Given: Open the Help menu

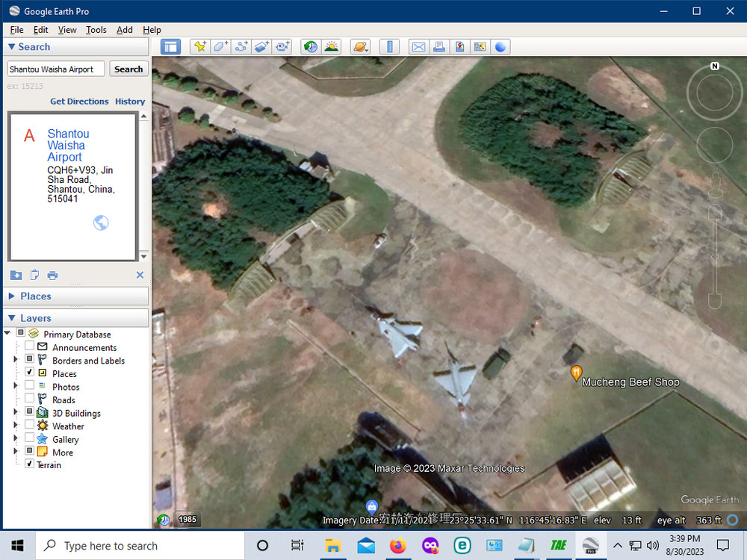Looking at the screenshot, I should (152, 30).
